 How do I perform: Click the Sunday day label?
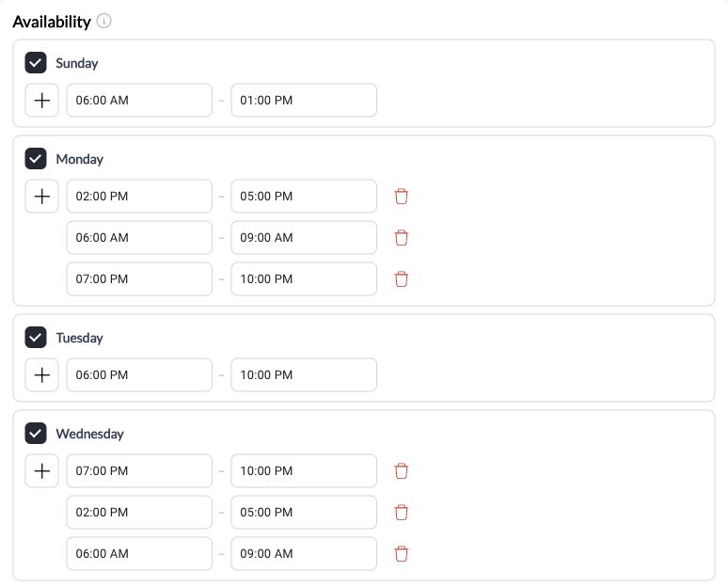pos(76,63)
